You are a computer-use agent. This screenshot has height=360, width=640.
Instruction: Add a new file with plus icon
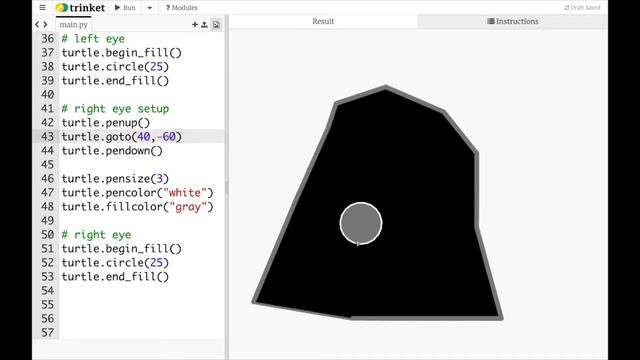coord(195,24)
